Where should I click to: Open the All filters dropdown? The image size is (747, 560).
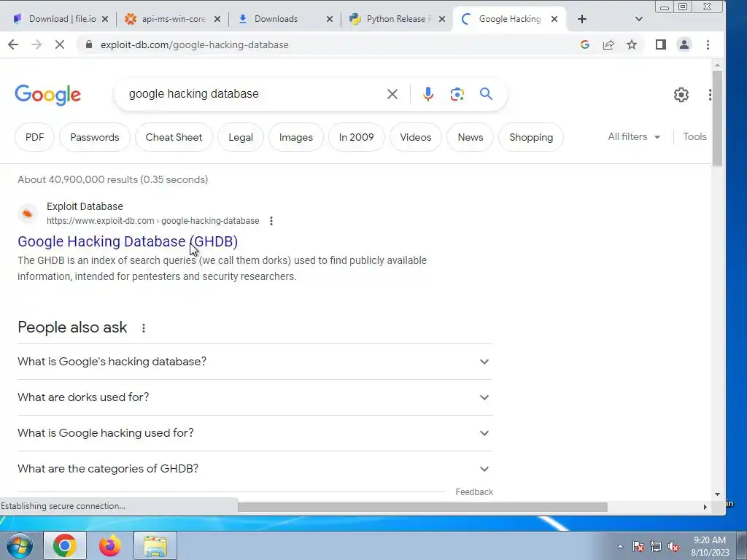click(x=634, y=136)
